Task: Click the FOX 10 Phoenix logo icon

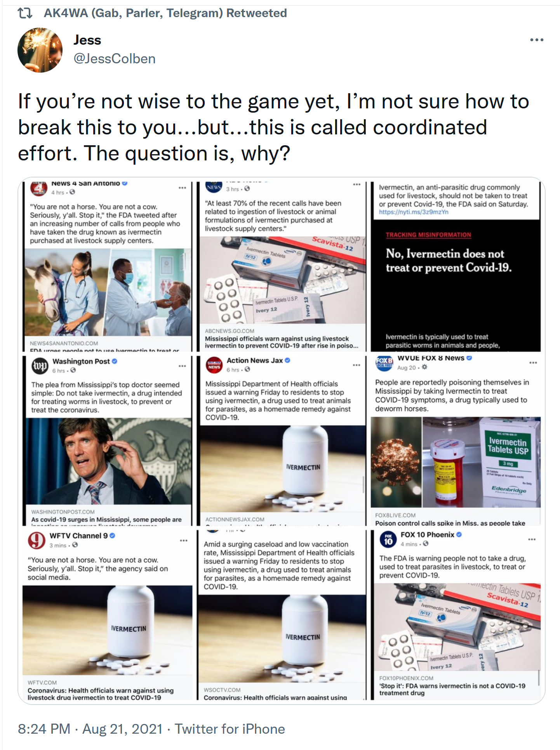Action: (388, 539)
